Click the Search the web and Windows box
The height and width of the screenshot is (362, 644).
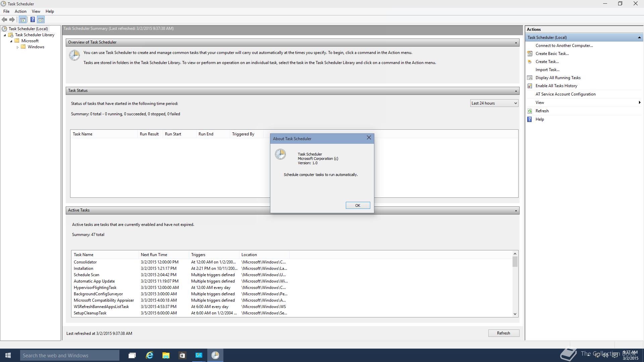(69, 355)
